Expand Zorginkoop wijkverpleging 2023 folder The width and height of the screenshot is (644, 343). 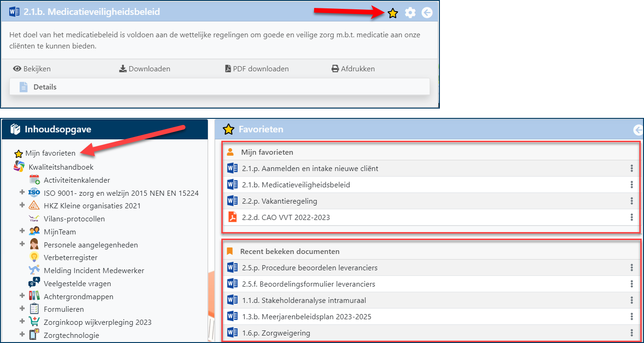click(22, 322)
